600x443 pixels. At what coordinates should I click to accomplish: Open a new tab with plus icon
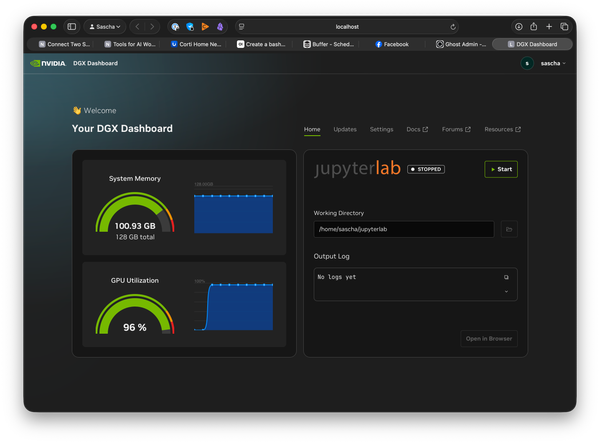tap(549, 26)
